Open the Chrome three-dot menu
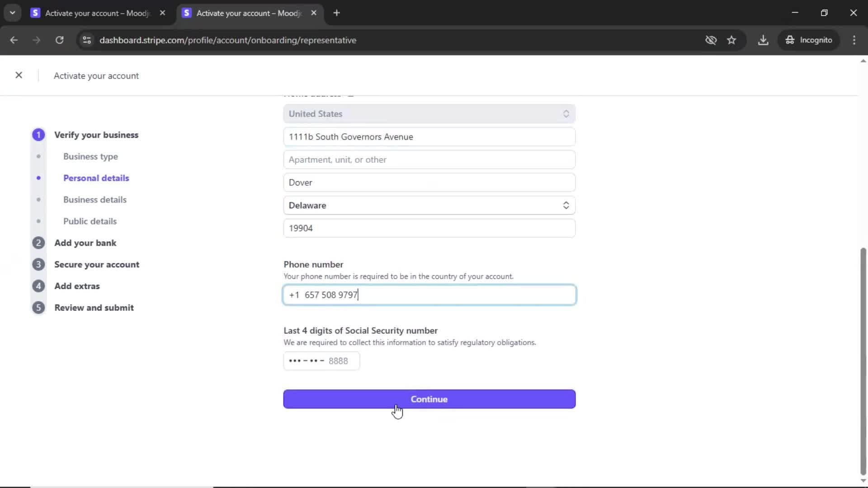 click(854, 40)
